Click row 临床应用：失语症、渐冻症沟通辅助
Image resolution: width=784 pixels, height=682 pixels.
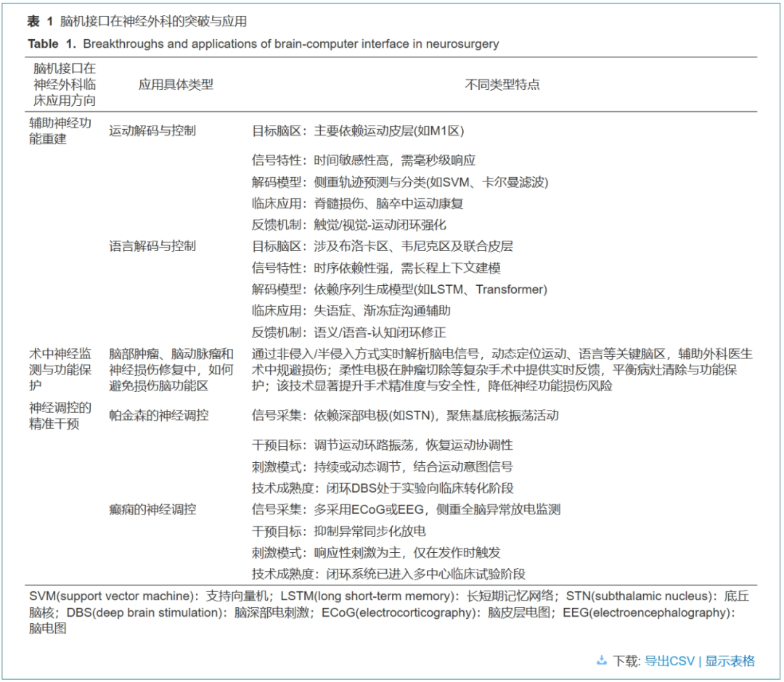[x=351, y=311]
